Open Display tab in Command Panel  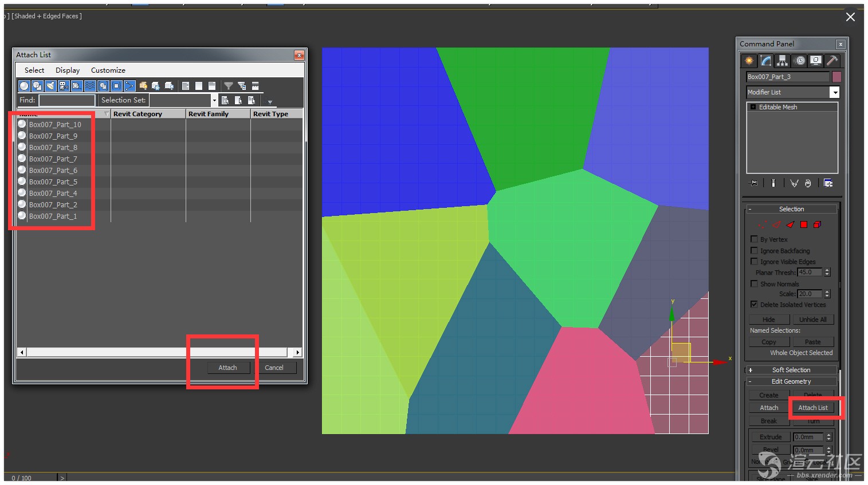(x=816, y=61)
